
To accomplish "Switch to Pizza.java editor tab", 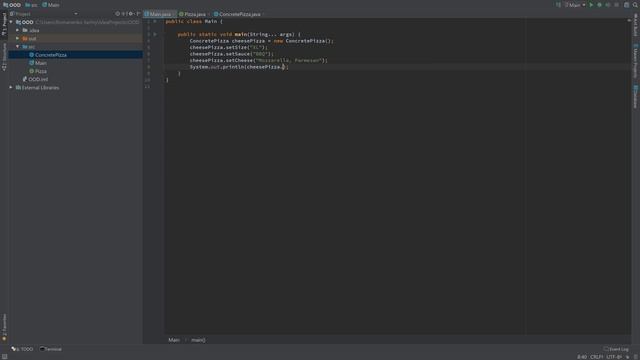I will (x=194, y=14).
